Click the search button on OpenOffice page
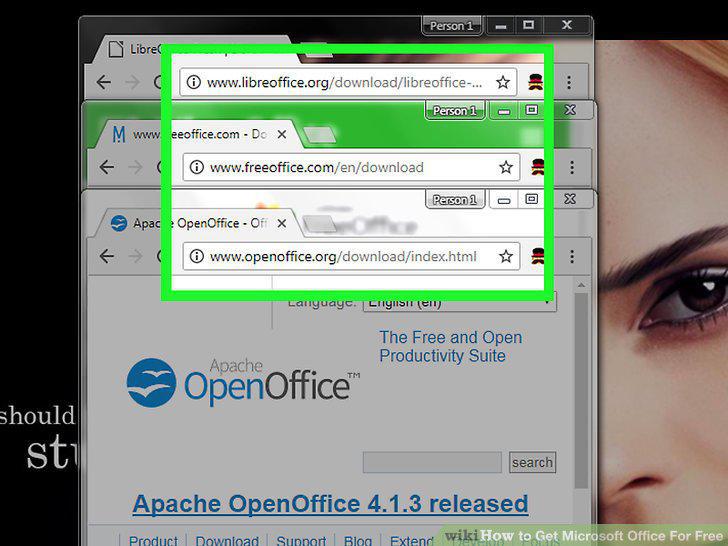The height and width of the screenshot is (546, 728). pyautogui.click(x=532, y=462)
